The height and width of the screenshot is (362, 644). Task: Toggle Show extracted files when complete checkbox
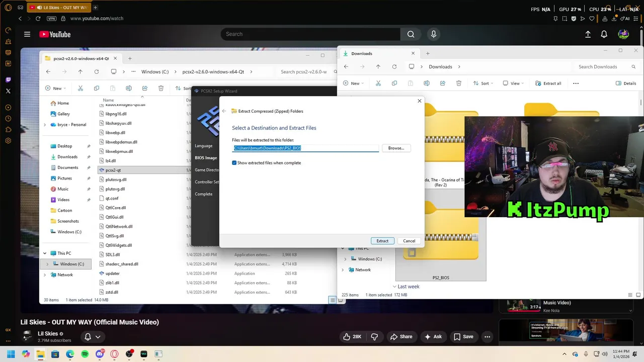pos(234,163)
